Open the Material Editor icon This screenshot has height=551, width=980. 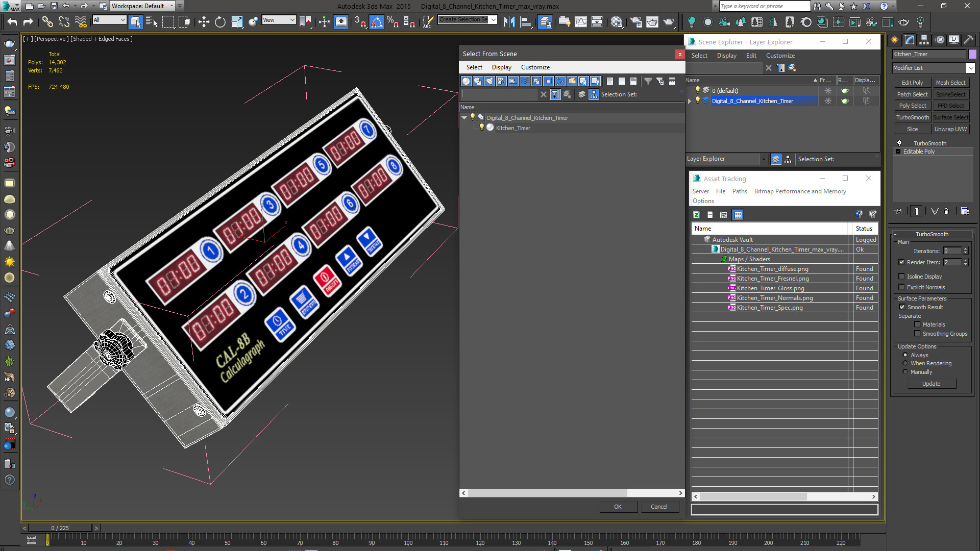[x=617, y=22]
